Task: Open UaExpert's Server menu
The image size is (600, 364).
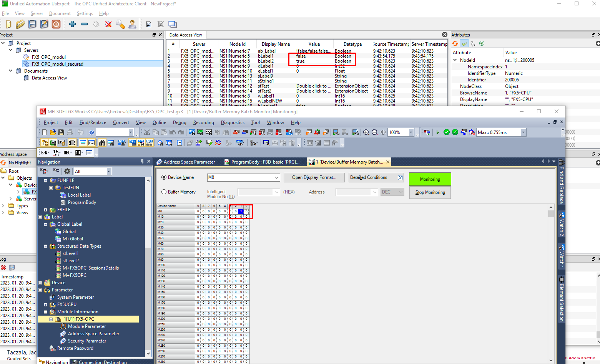Action: [x=37, y=13]
